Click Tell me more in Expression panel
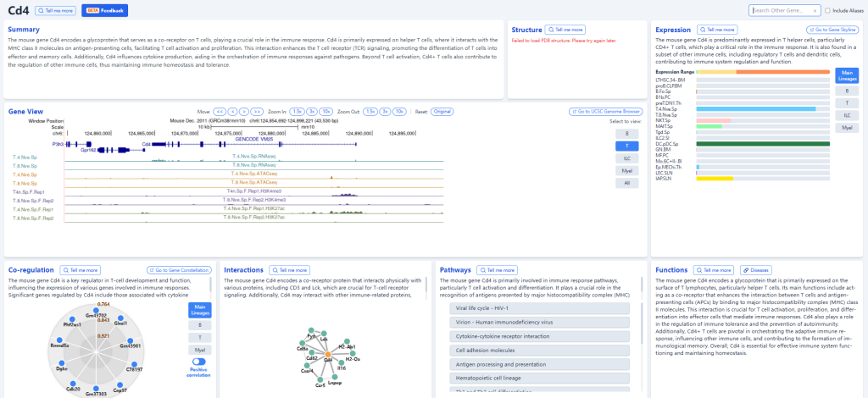Image resolution: width=868 pixels, height=398 pixels. tap(717, 30)
